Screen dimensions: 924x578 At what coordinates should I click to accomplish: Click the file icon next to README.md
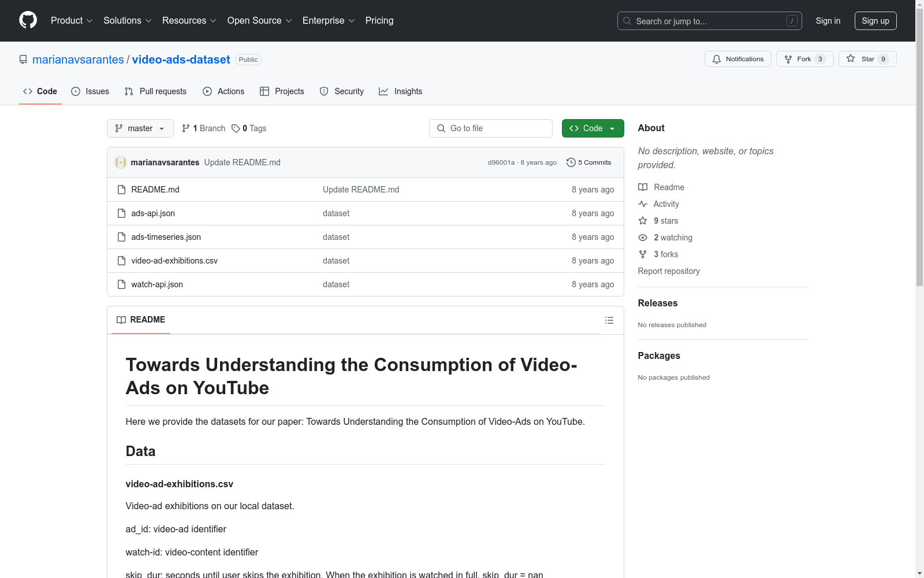point(121,190)
